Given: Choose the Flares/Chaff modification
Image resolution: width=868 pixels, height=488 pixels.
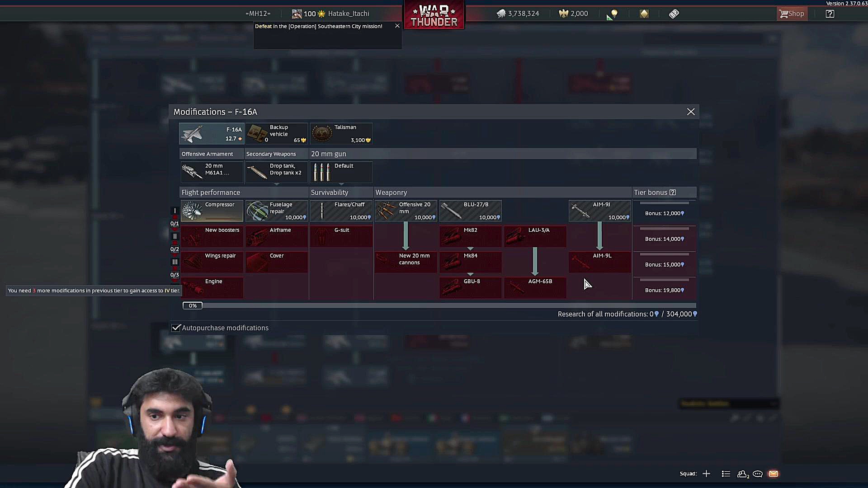Looking at the screenshot, I should point(341,211).
